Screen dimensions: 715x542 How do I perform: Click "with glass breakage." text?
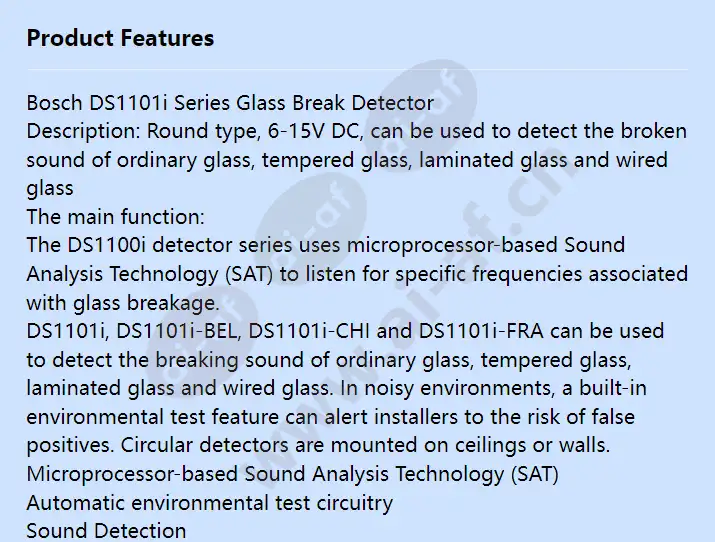pyautogui.click(x=123, y=303)
